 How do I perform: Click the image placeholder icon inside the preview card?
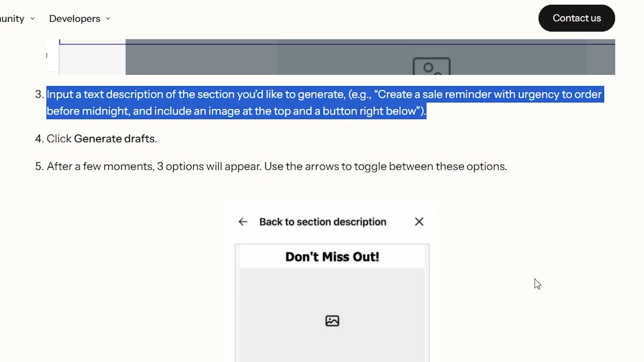(x=332, y=320)
